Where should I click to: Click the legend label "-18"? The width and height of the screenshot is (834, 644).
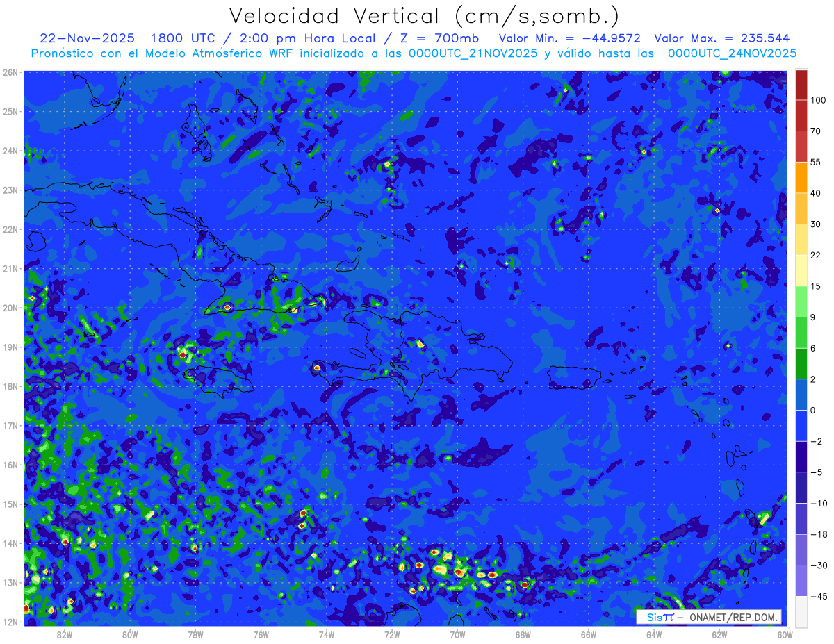[817, 534]
